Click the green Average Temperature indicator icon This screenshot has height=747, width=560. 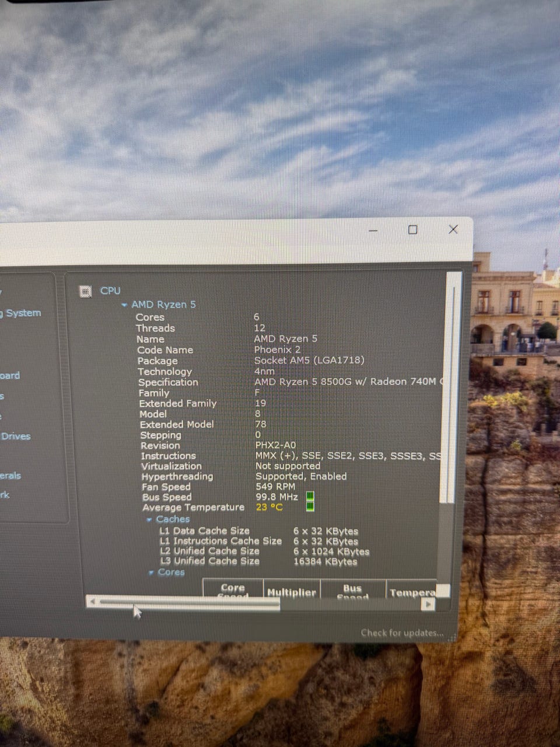[310, 507]
